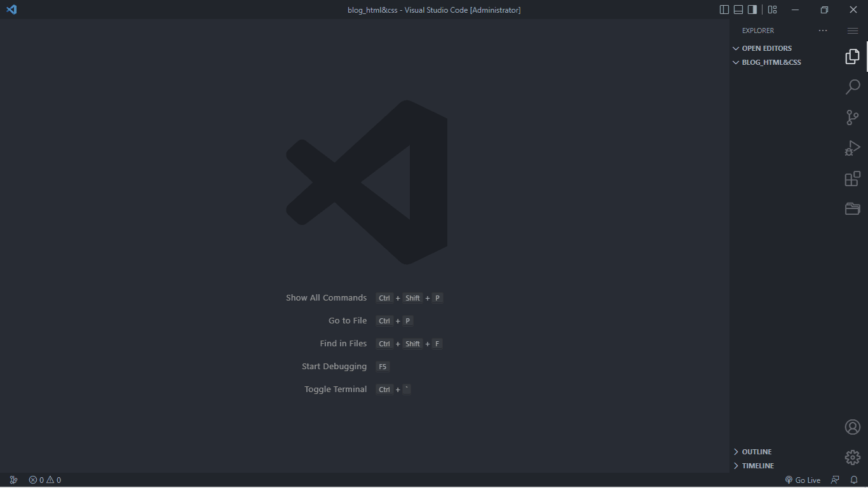Open the Run and Debug view
868x488 pixels.
pos(853,148)
